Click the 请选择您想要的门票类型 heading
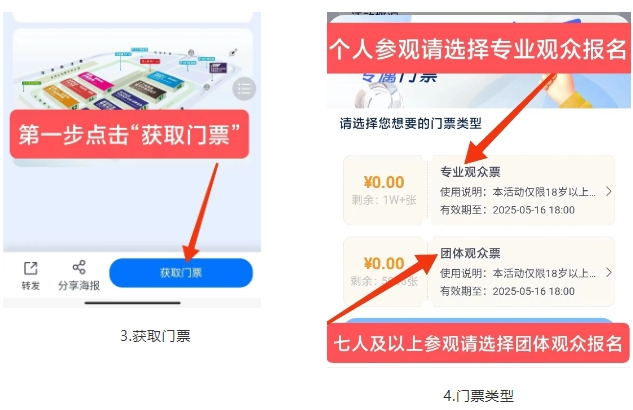Image resolution: width=633 pixels, height=410 pixels. (411, 123)
